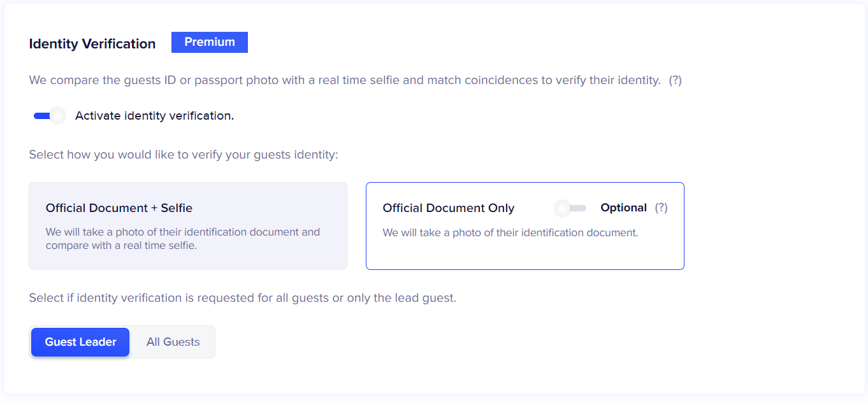Click the "Official Document + Selfie" title text

119,208
